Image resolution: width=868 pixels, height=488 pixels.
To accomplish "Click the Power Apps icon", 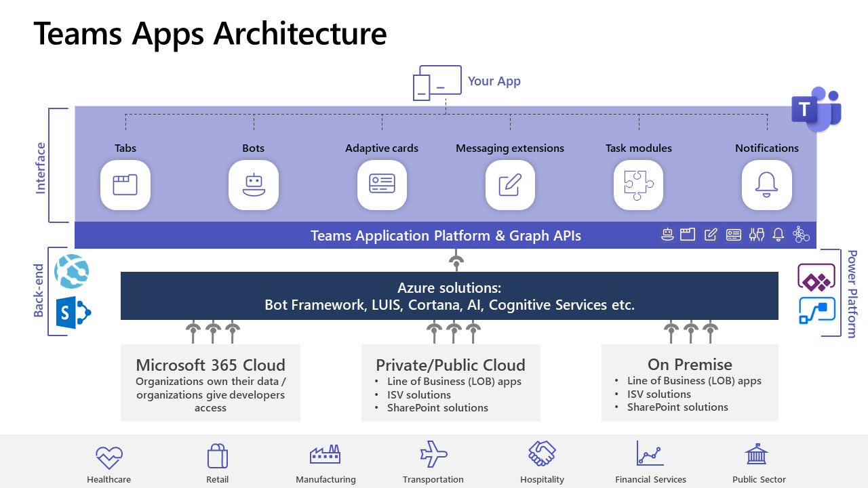I will (816, 278).
